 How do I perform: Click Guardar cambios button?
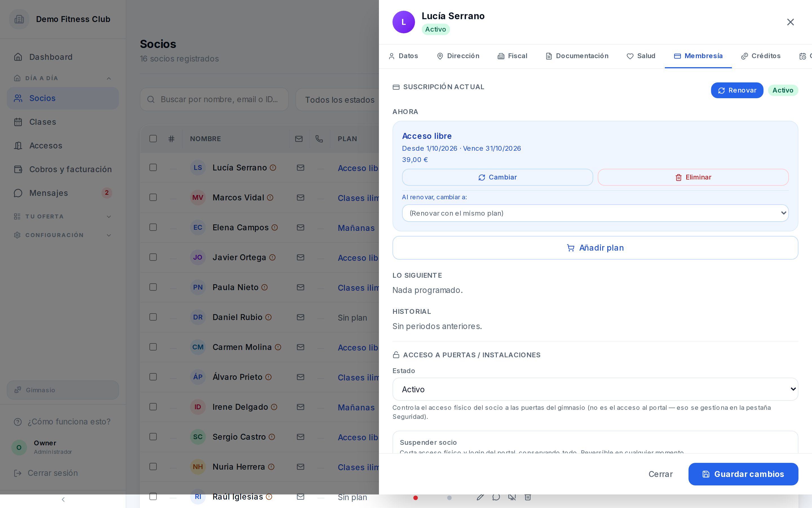pos(743,474)
